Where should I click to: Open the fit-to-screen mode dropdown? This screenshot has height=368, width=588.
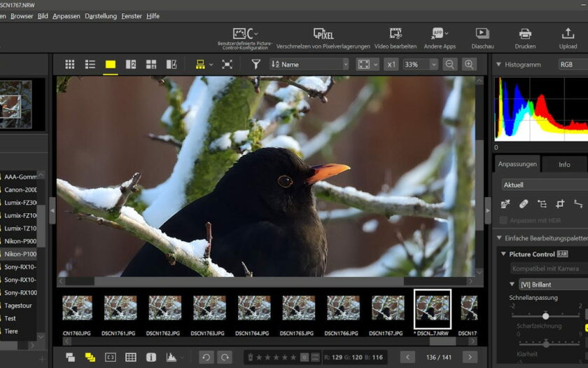367,64
